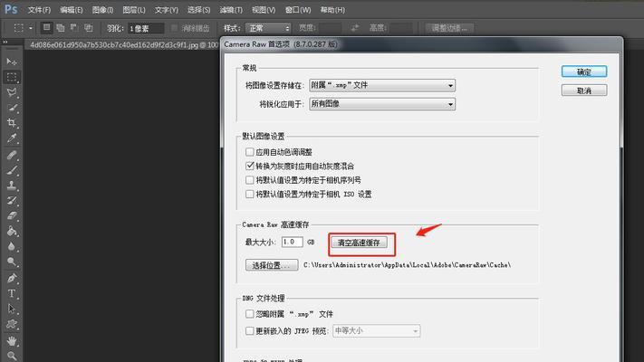The width and height of the screenshot is (644, 362).
Task: Click the 调整边缘... button
Action: pos(449,28)
